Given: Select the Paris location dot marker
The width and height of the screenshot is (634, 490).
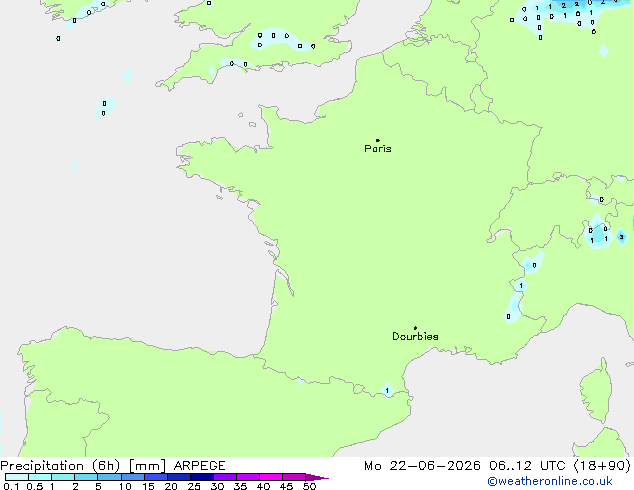Looking at the screenshot, I should [x=378, y=140].
